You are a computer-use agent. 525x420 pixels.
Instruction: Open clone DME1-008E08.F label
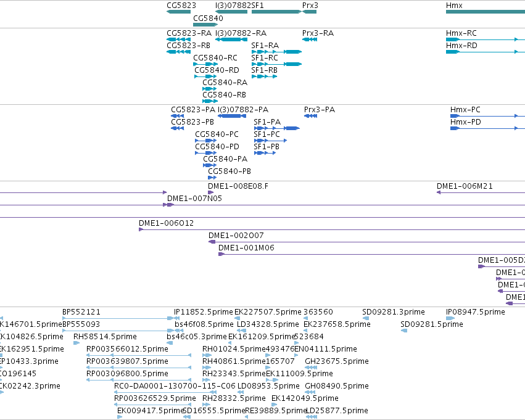[x=238, y=186]
